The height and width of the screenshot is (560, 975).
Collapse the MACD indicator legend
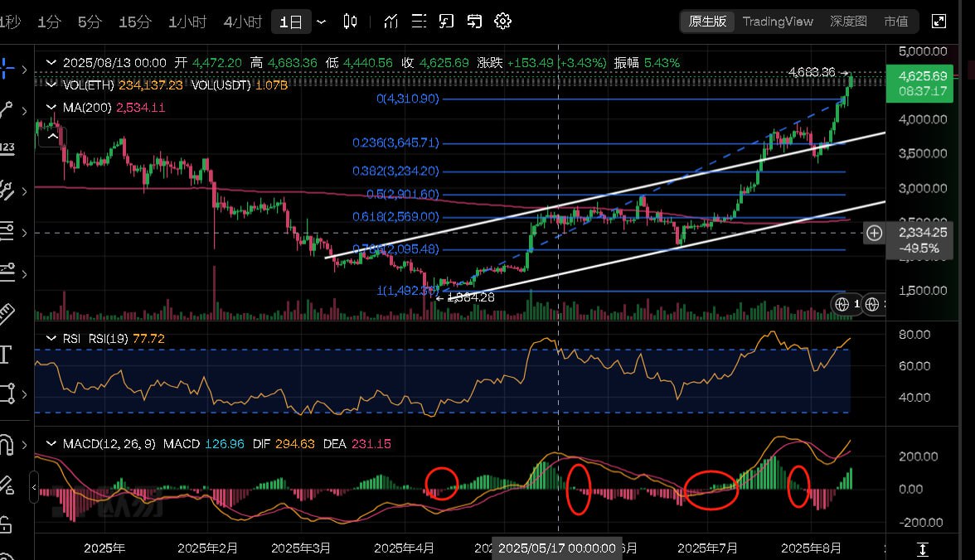(52, 444)
